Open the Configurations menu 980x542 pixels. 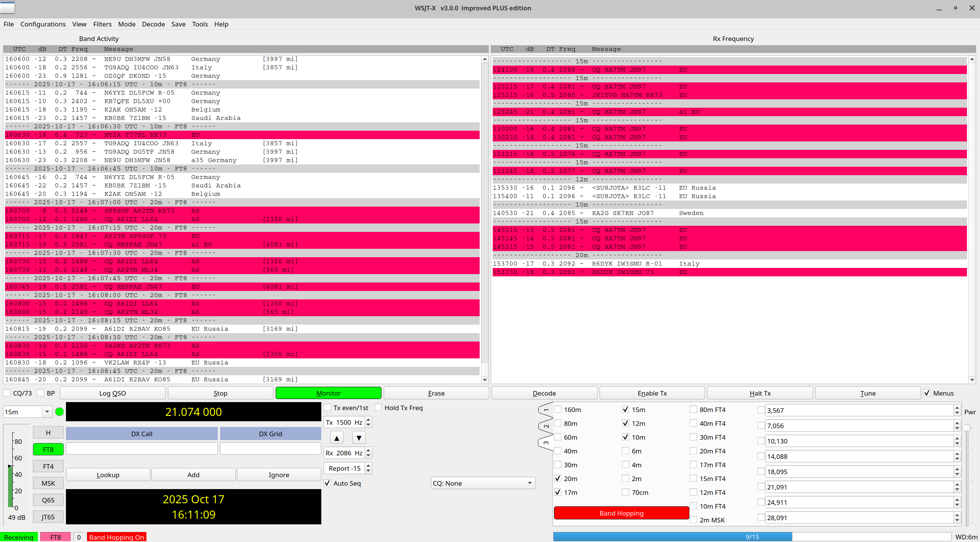pyautogui.click(x=43, y=24)
